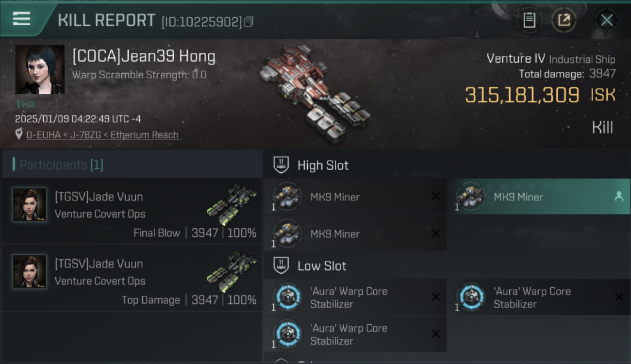Click X on third MK9 Miner row
The height and width of the screenshot is (364, 631).
pos(435,233)
